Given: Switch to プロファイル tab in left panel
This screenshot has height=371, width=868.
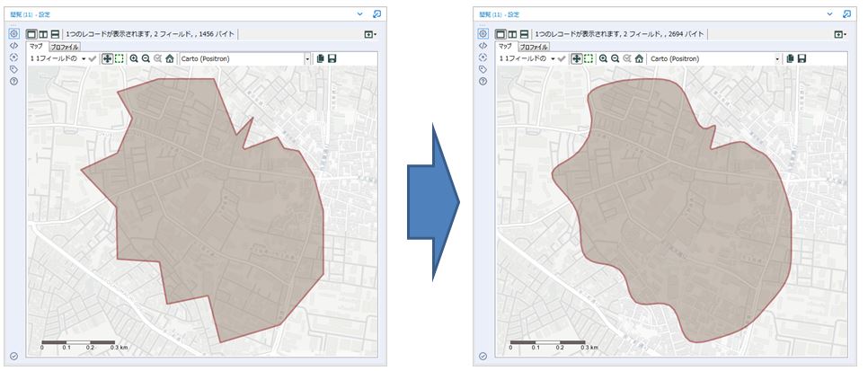Looking at the screenshot, I should coord(64,46).
